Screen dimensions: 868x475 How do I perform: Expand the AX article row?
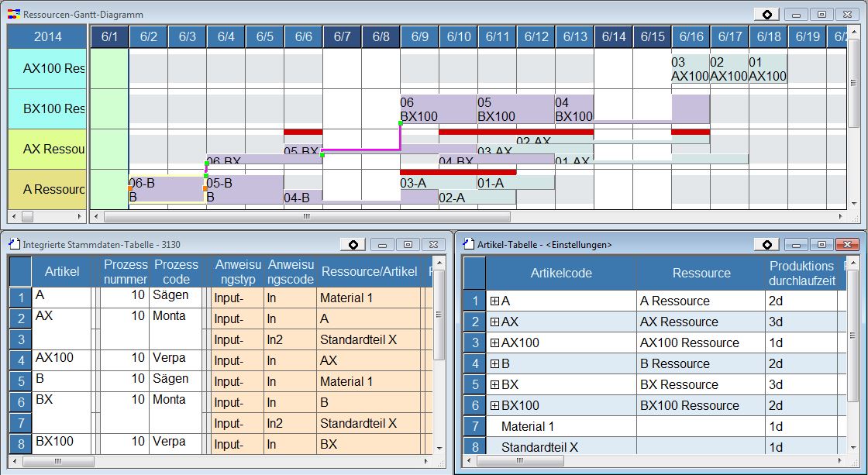pos(494,322)
